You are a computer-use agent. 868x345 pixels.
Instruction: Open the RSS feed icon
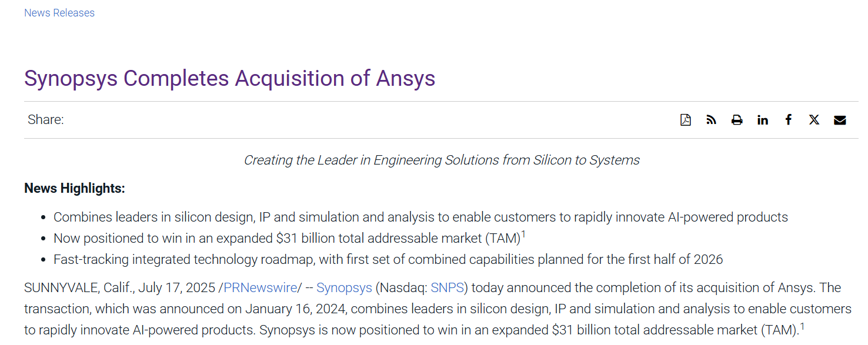click(x=712, y=120)
